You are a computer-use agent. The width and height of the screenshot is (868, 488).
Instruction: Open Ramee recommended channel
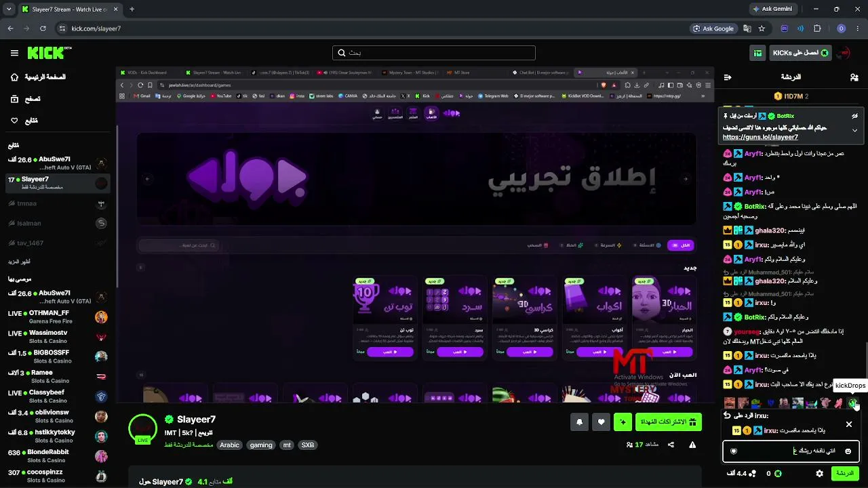coord(58,376)
